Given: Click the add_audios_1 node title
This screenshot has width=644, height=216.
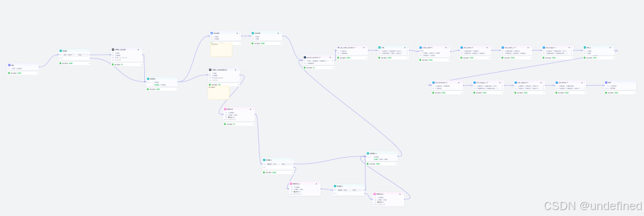Looking at the screenshot, I should [x=509, y=48].
